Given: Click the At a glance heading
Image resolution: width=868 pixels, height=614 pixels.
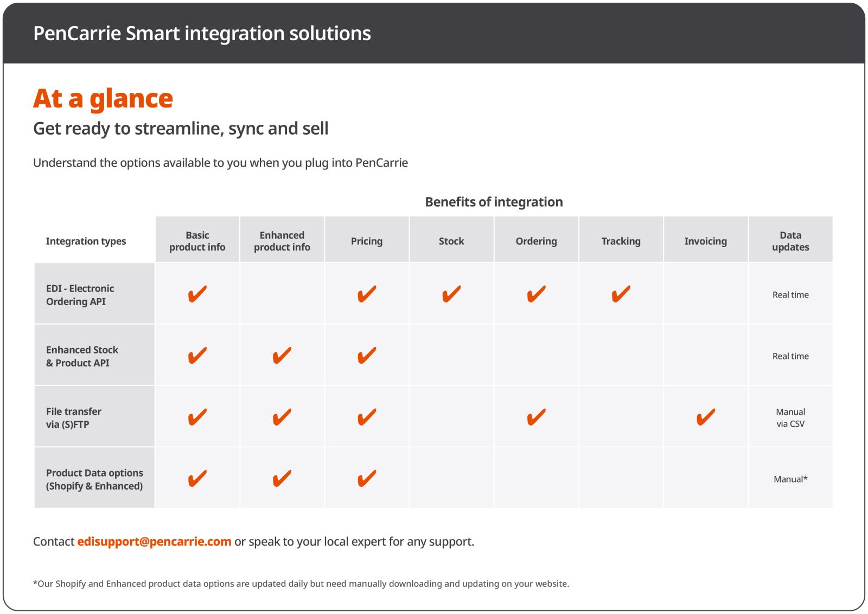Looking at the screenshot, I should click(x=103, y=99).
